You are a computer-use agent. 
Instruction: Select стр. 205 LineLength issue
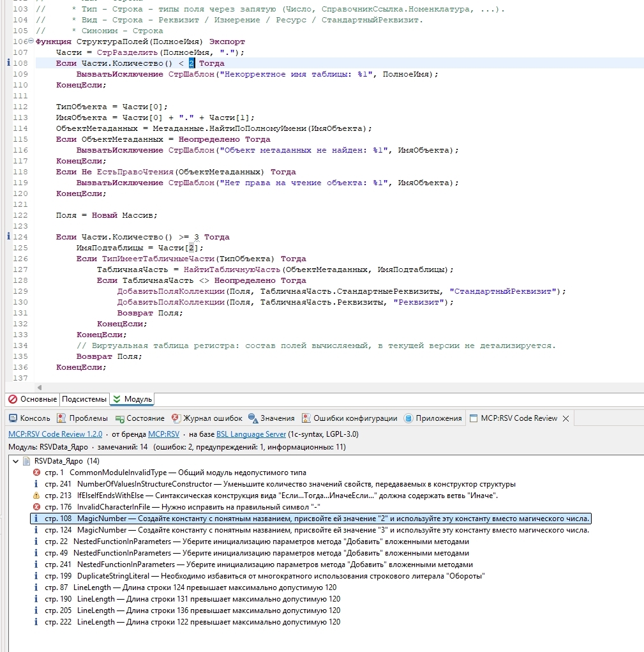[x=192, y=610]
